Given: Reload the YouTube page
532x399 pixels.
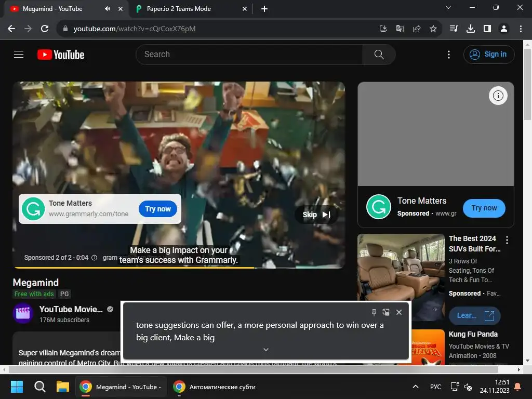Looking at the screenshot, I should pos(45,29).
